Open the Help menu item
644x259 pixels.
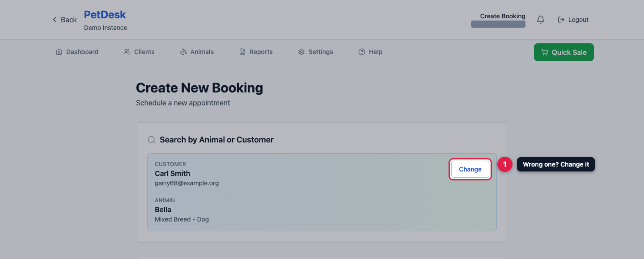(x=370, y=52)
